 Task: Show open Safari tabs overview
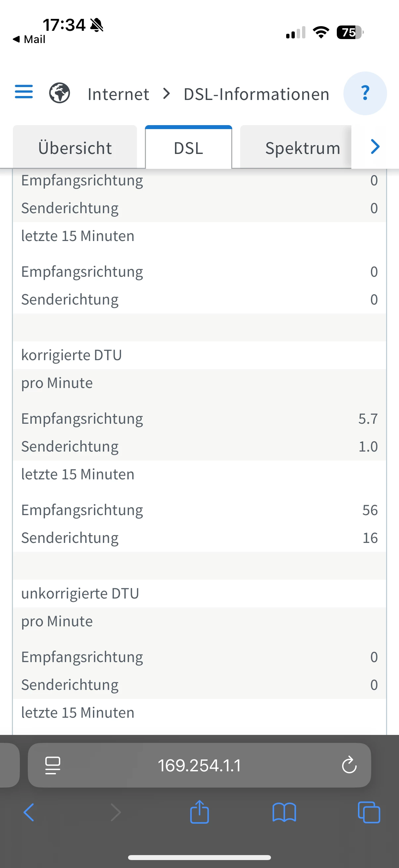pos(369,812)
